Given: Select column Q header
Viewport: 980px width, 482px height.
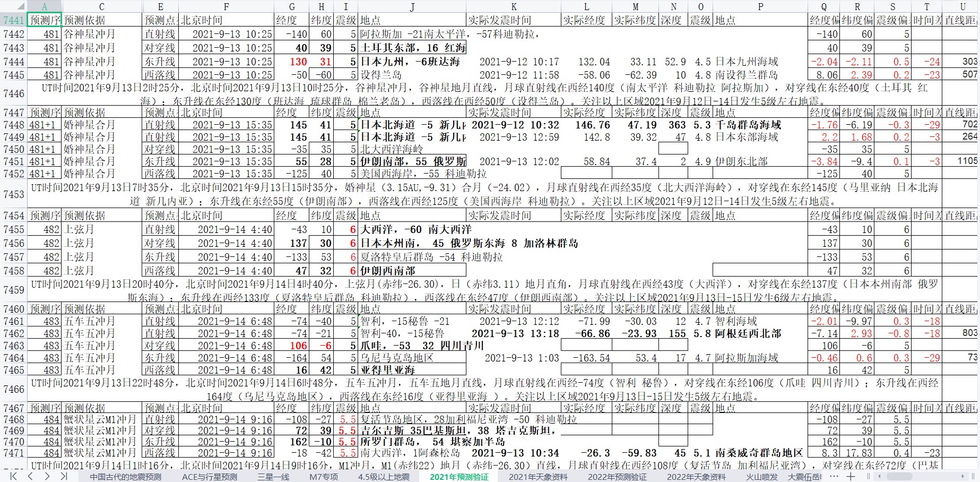Looking at the screenshot, I should click(x=823, y=6).
